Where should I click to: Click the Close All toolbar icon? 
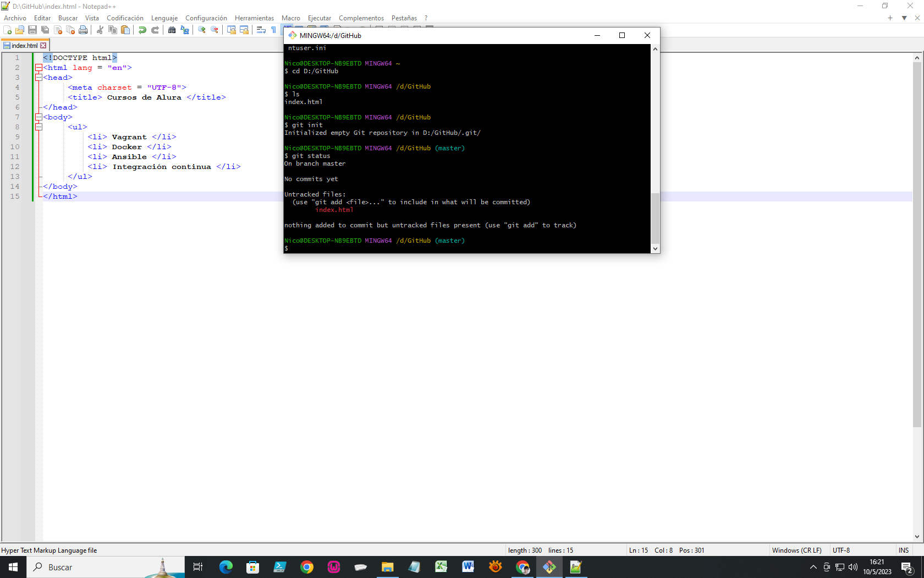70,30
